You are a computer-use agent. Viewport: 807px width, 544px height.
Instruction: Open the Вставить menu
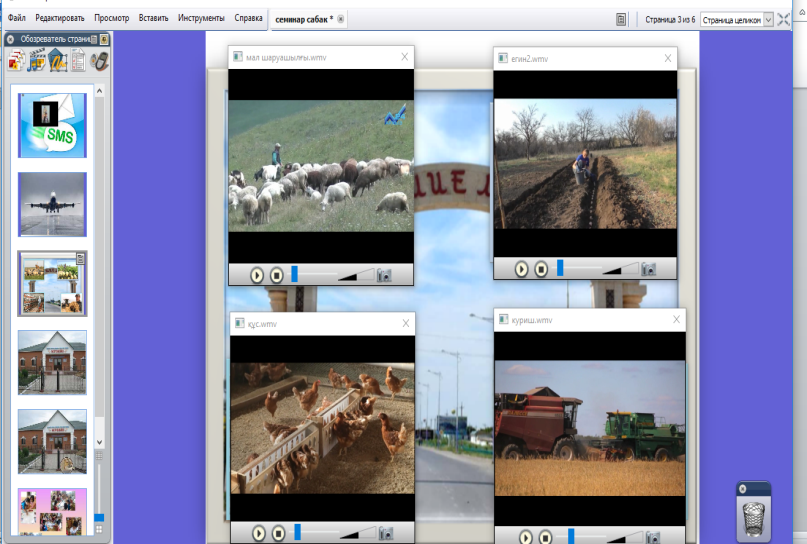point(153,18)
